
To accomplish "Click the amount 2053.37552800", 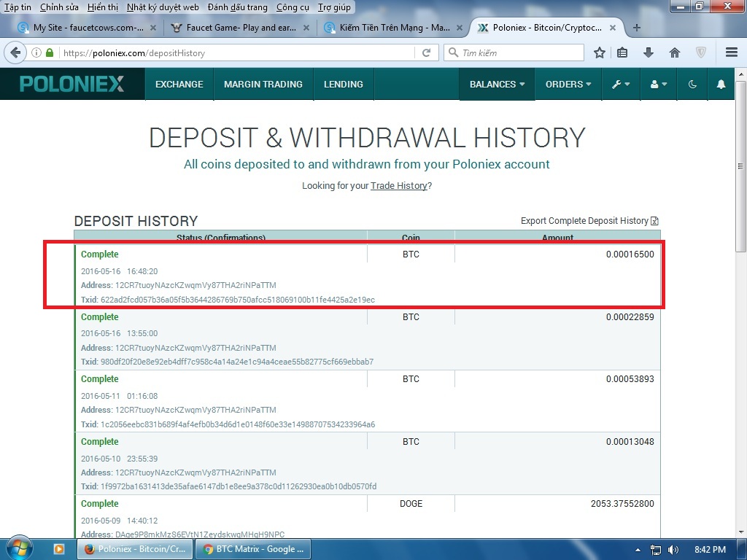I will [622, 504].
